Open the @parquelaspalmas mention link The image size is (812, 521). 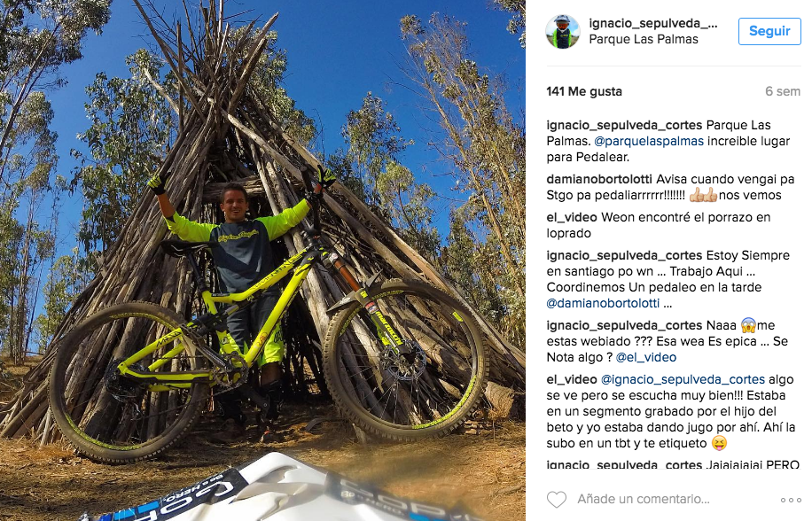(x=649, y=141)
